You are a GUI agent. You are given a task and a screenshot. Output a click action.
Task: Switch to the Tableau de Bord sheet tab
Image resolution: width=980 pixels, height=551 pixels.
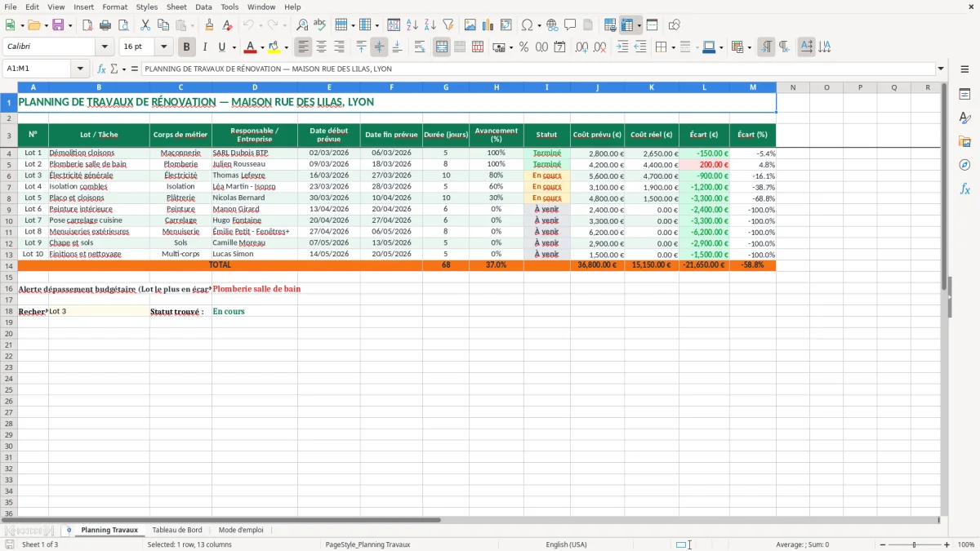[x=176, y=531]
